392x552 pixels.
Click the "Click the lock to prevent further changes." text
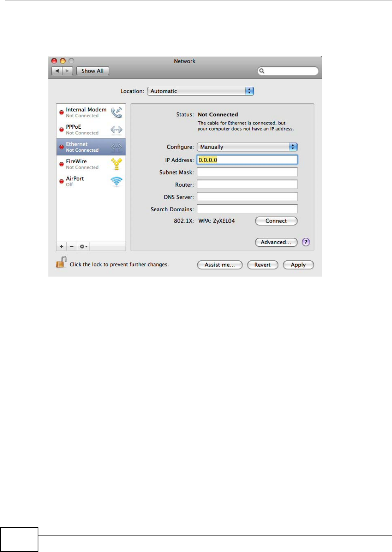point(119,264)
